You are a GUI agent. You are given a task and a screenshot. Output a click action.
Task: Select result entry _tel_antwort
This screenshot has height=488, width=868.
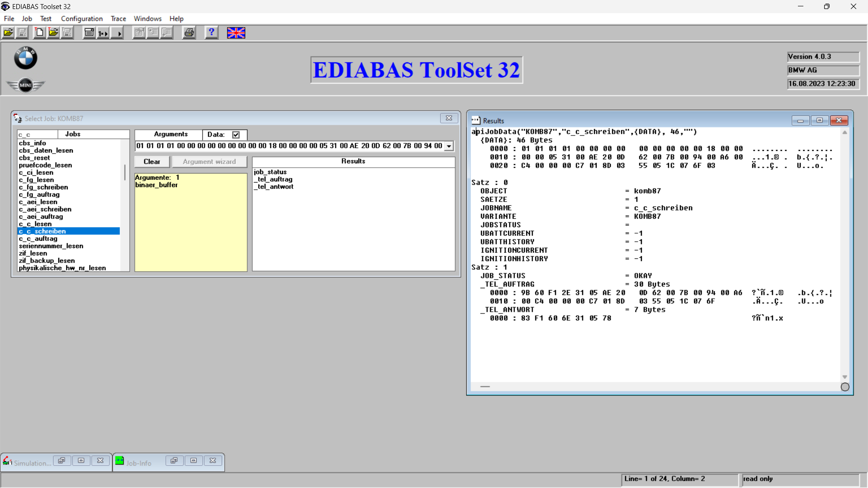coord(274,187)
